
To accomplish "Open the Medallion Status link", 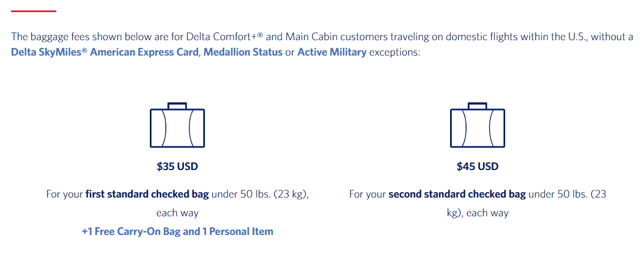I will pyautogui.click(x=243, y=53).
